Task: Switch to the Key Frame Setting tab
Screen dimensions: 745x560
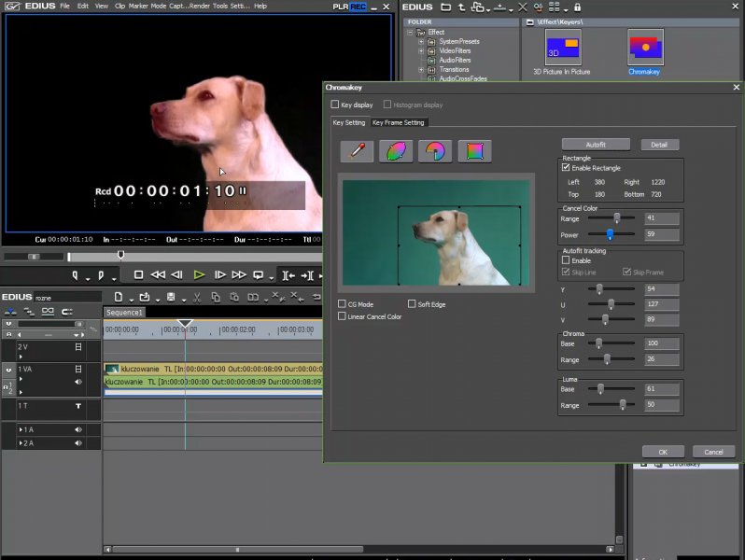Action: (399, 122)
